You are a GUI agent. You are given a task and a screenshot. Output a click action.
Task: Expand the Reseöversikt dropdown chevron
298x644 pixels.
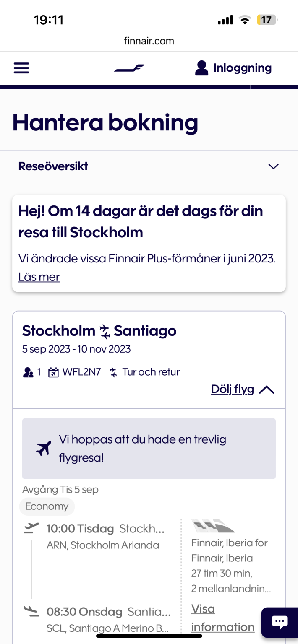click(x=273, y=166)
